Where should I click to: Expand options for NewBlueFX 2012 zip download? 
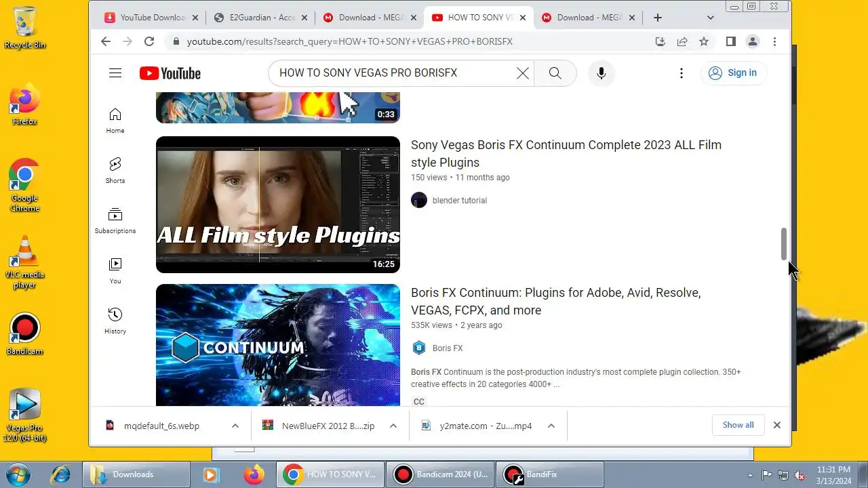tap(393, 426)
